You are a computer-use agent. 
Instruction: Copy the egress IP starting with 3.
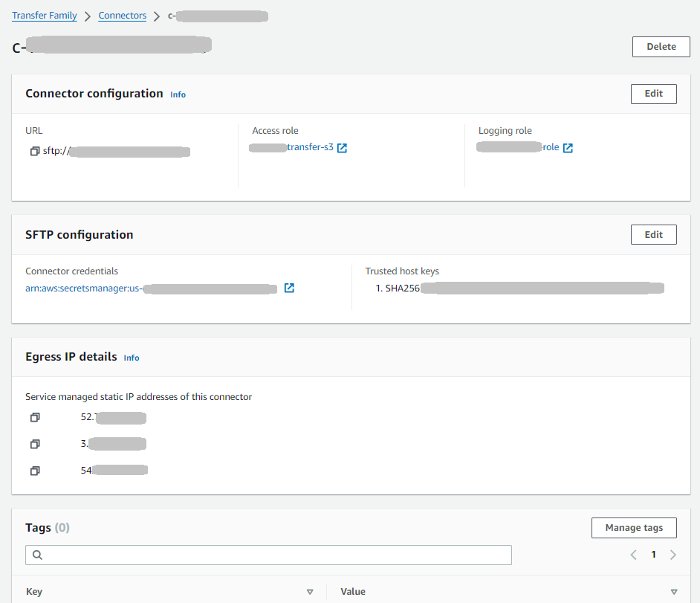pos(35,444)
